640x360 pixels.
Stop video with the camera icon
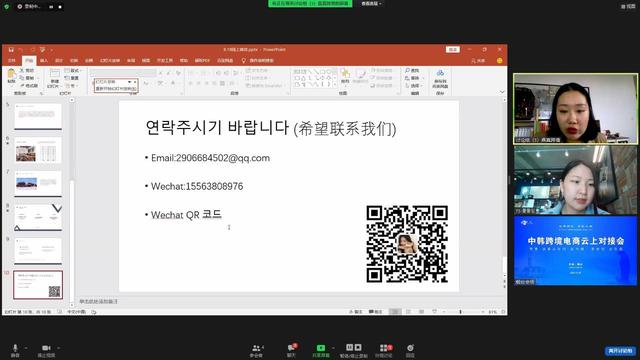46,350
